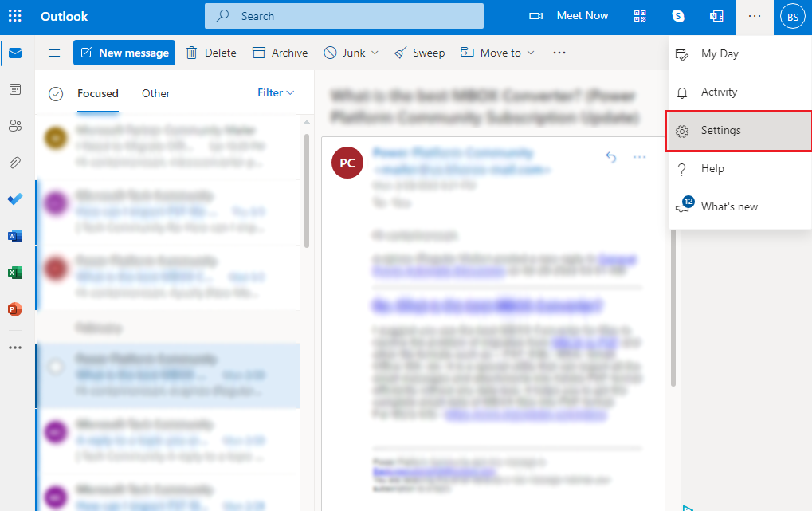The height and width of the screenshot is (511, 812).
Task: Toggle the header more options ellipsis
Action: point(755,16)
